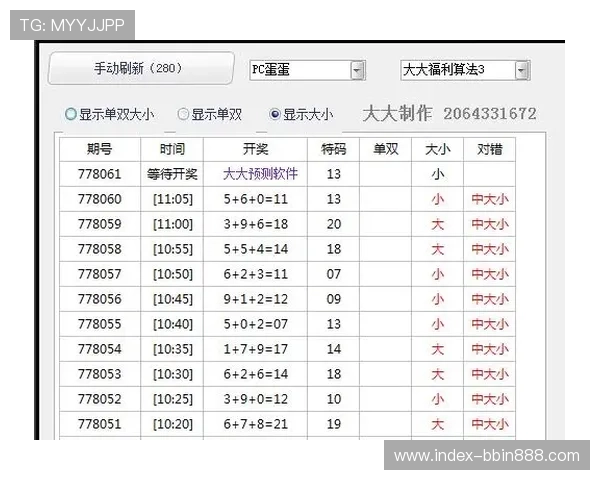600x480 pixels.
Task: Click special code 09 in row 778056
Action: [333, 299]
